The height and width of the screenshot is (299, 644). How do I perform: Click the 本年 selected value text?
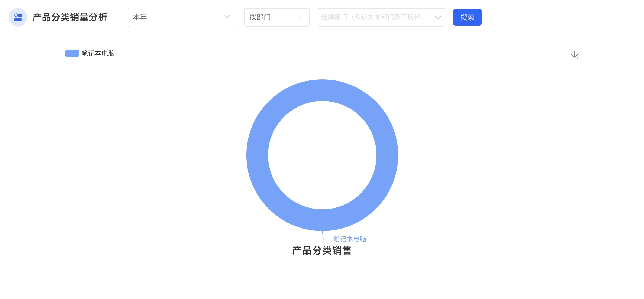140,17
